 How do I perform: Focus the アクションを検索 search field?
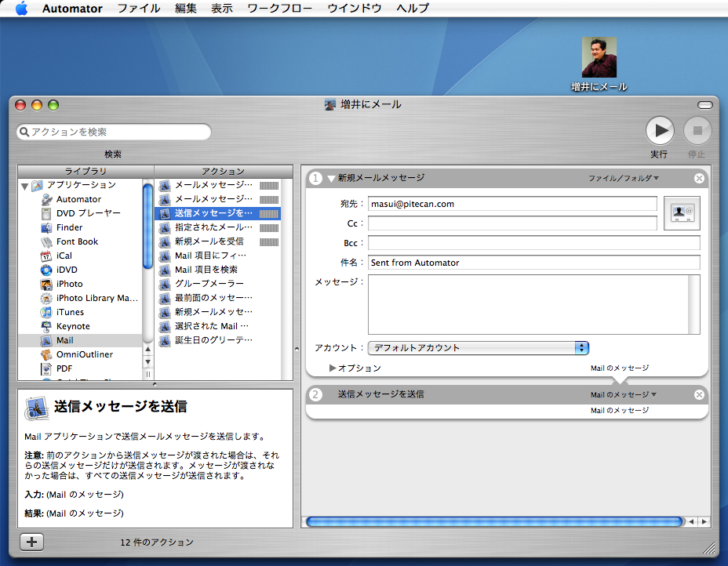(x=114, y=132)
